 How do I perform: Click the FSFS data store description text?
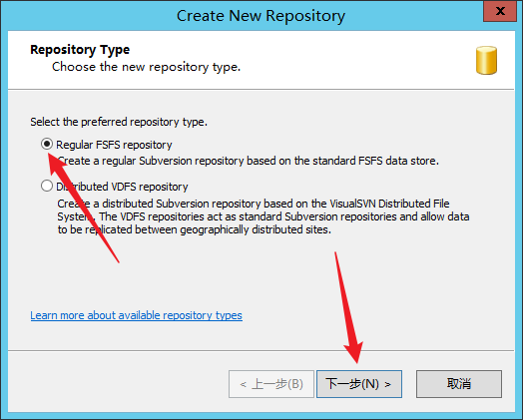[248, 161]
